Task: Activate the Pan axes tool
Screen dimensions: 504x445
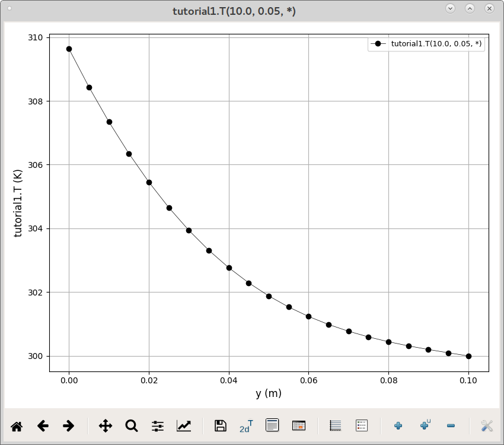Action: (x=106, y=426)
